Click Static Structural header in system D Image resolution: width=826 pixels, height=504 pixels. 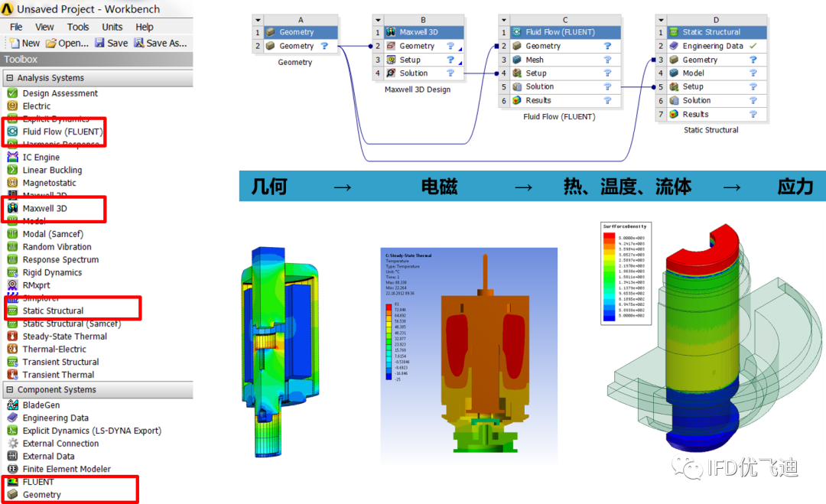(x=717, y=32)
